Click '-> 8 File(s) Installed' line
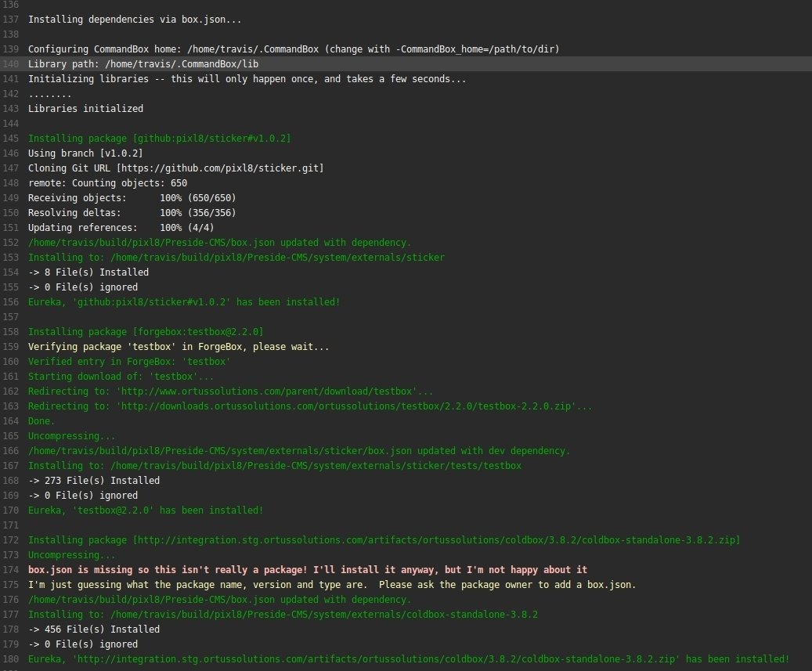This screenshot has height=671, width=812. [x=88, y=272]
